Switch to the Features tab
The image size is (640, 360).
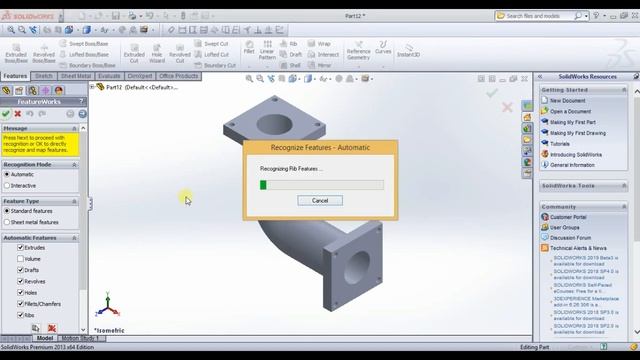point(15,76)
